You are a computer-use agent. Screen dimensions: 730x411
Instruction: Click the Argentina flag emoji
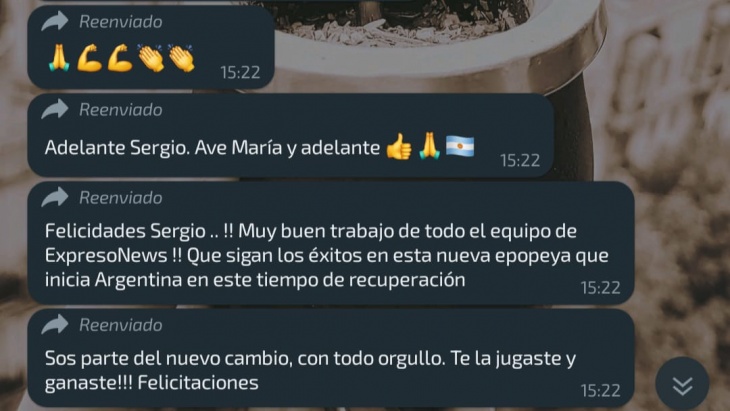coord(460,146)
